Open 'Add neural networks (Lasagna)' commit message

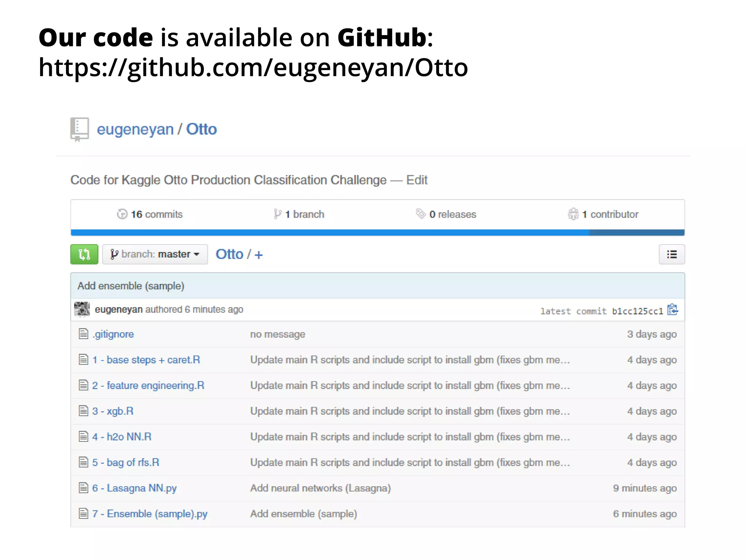(x=320, y=488)
